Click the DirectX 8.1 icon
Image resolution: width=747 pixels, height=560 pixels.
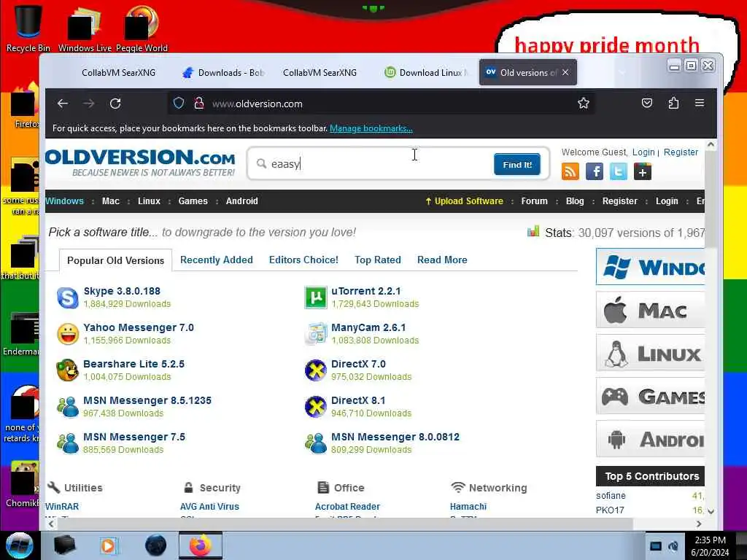point(315,407)
